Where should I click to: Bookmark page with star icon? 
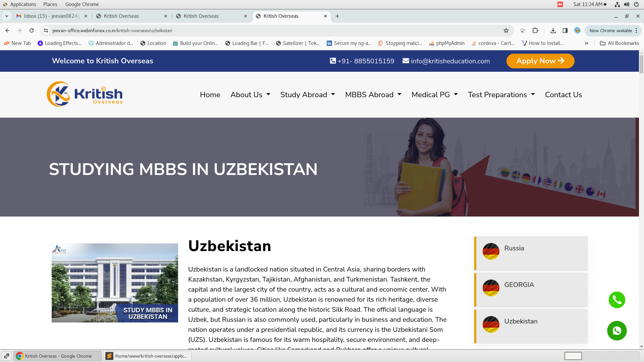pyautogui.click(x=506, y=31)
